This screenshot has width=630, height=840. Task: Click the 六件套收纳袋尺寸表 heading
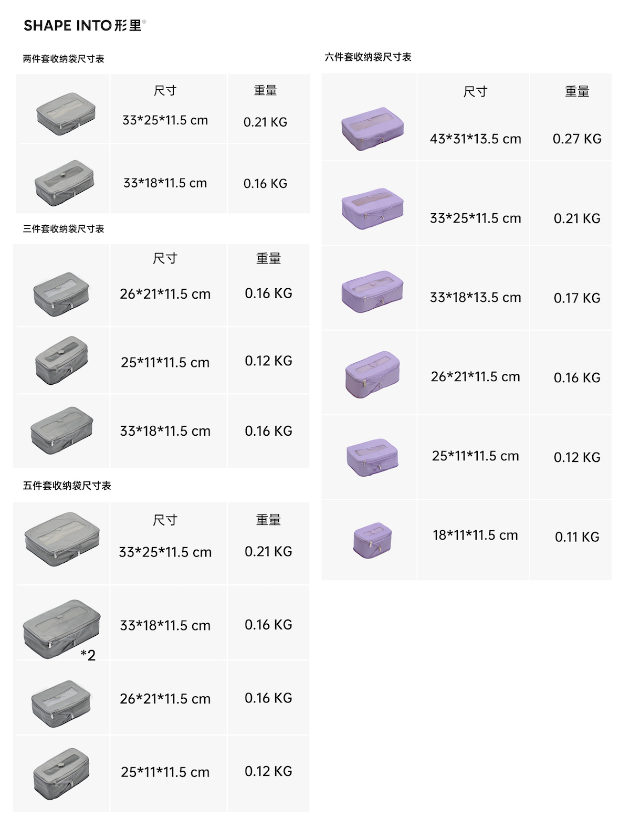pyautogui.click(x=367, y=57)
